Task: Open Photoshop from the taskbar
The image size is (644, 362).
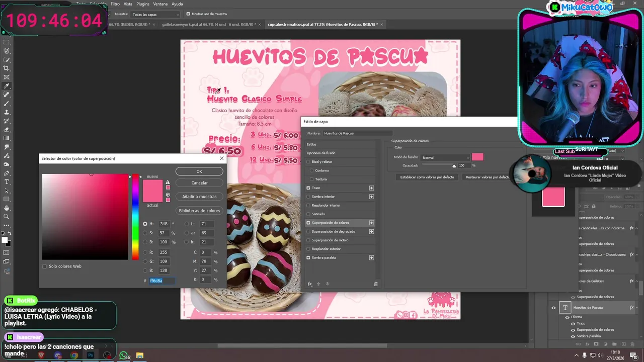Action: click(x=91, y=355)
